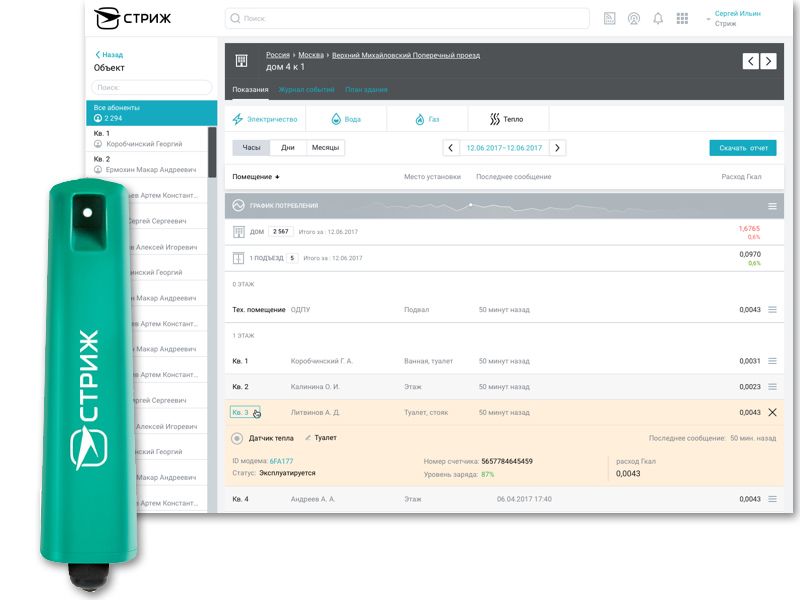Open the apps grid menu
The width and height of the screenshot is (800, 600).
pyautogui.click(x=682, y=19)
